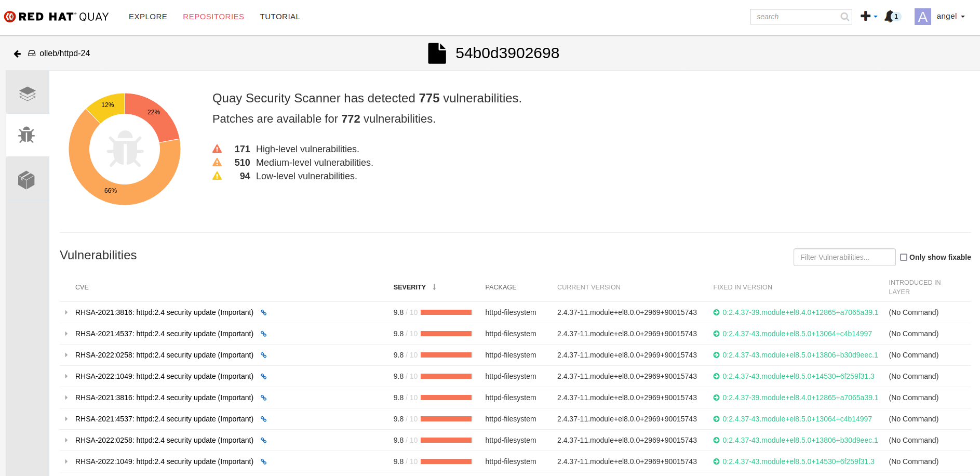Click the back arrow to repository
Image resolution: width=980 pixels, height=476 pixels.
17,54
